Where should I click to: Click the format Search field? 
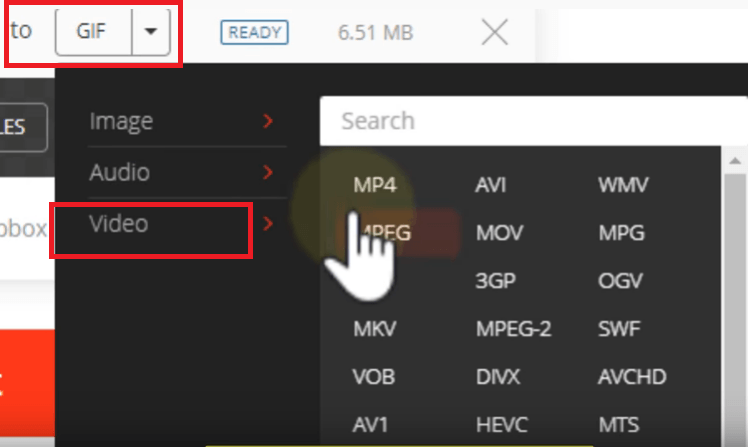[533, 121]
